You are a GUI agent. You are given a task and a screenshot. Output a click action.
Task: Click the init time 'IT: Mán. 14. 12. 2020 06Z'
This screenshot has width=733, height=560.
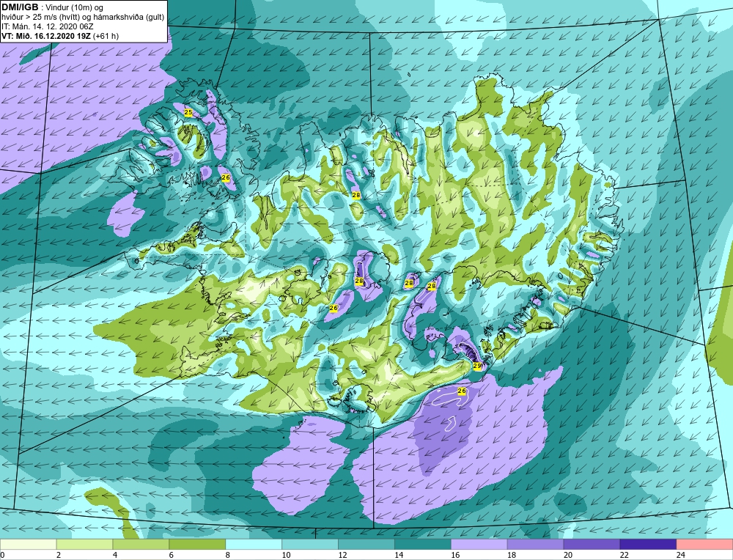click(47, 26)
